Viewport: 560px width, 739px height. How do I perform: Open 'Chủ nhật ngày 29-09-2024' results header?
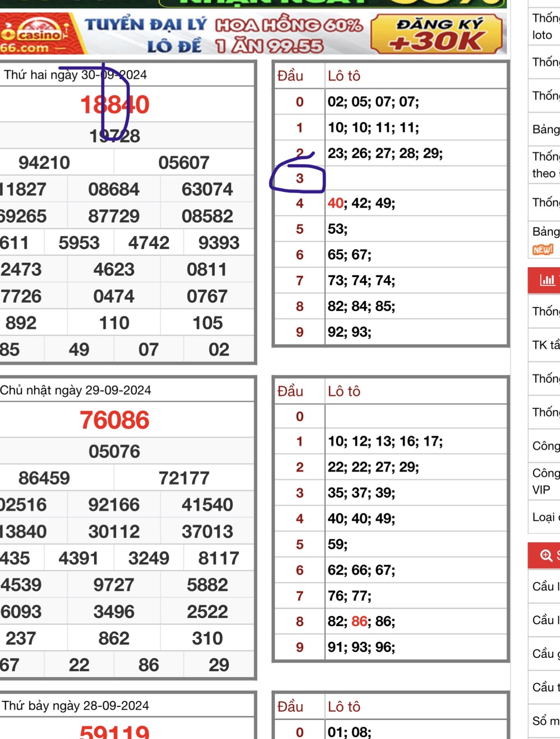[75, 390]
